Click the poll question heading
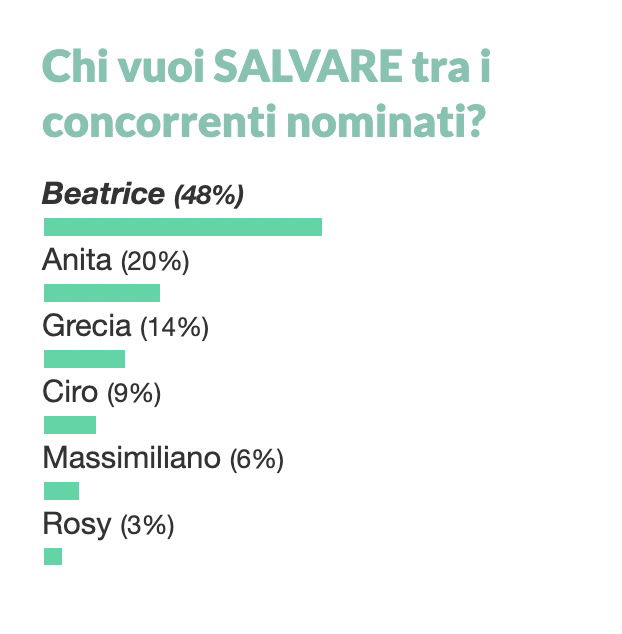This screenshot has width=622, height=634. (x=266, y=94)
